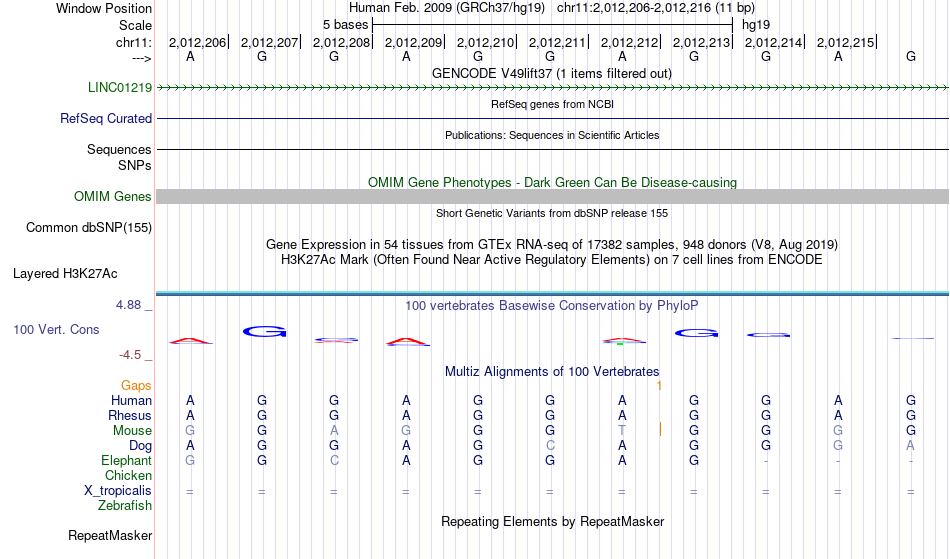
Task: Click the hg19 label beside the scale bar
Action: pyautogui.click(x=756, y=25)
